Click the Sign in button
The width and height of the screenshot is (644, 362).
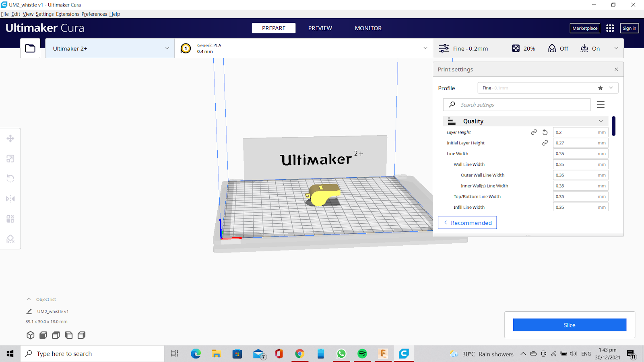click(x=630, y=28)
